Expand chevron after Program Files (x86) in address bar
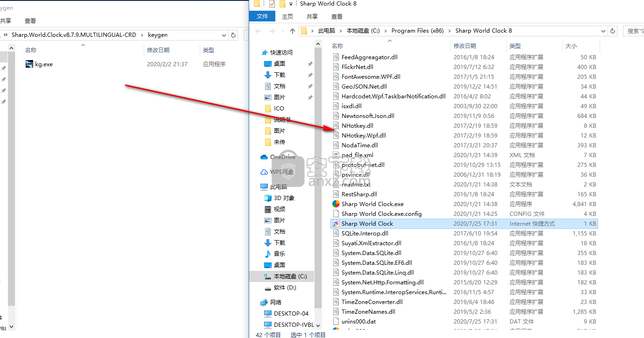Image resolution: width=644 pixels, height=338 pixels. point(449,31)
